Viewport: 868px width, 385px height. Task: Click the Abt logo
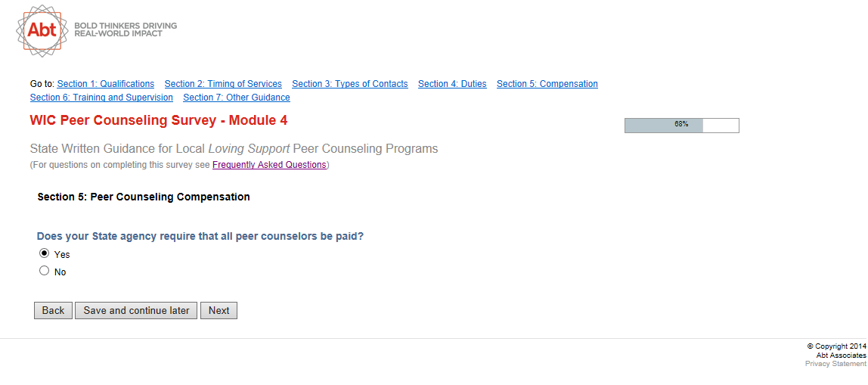(42, 29)
